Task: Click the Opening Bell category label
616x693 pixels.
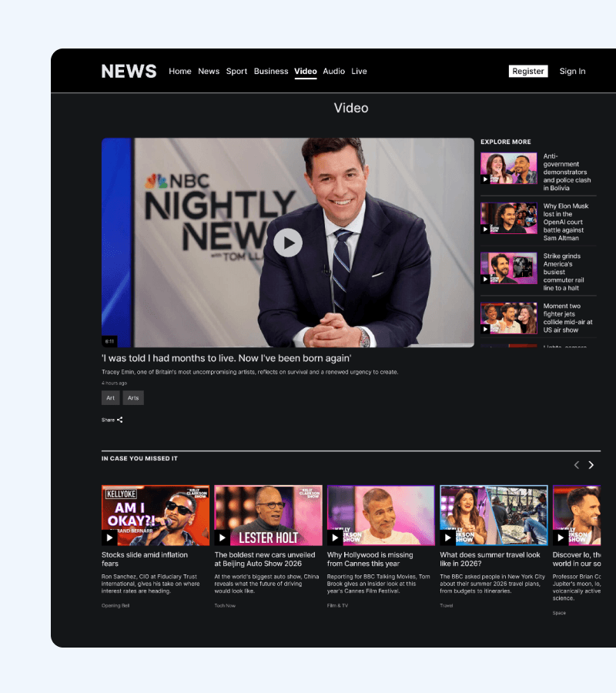Action: pos(115,605)
